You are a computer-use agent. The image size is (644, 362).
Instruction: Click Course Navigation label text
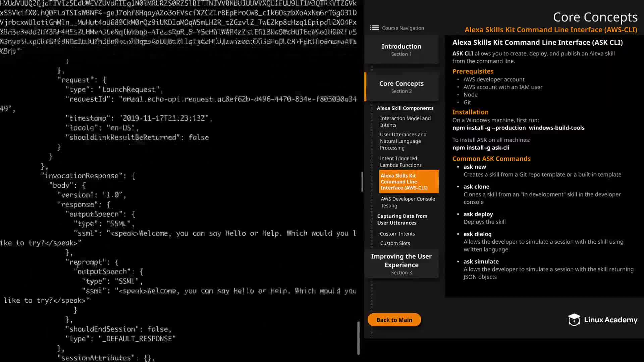coord(403,28)
